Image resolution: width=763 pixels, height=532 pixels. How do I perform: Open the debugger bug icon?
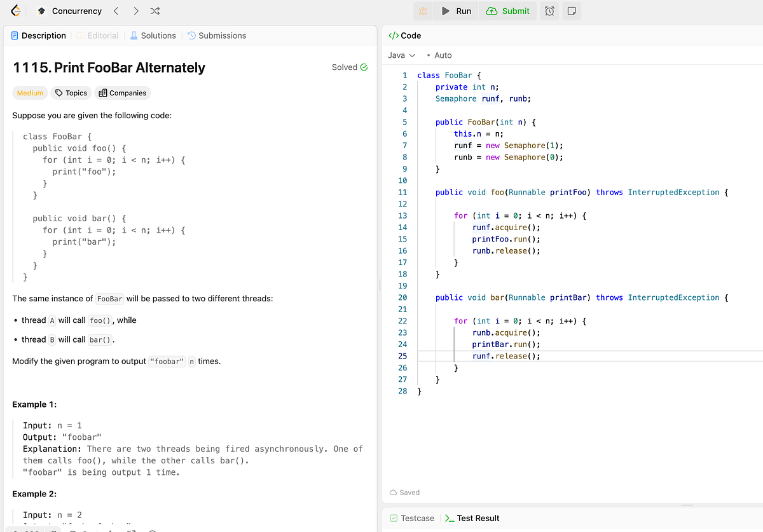pos(423,10)
